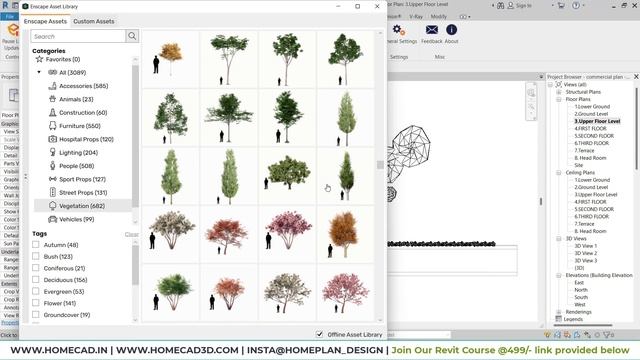Enable the Groundcover (19) tag checkbox

click(36, 315)
